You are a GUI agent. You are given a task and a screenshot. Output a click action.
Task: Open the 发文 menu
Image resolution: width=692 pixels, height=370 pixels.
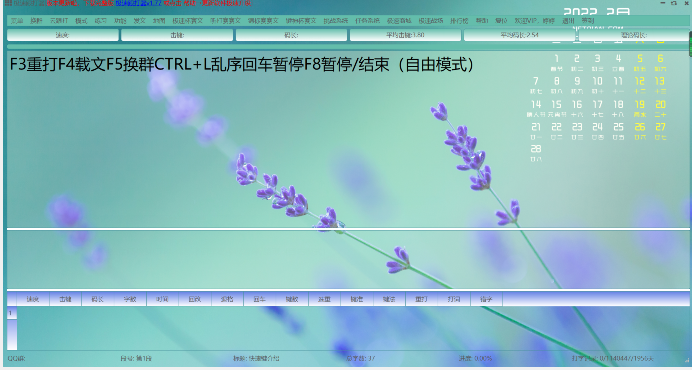[x=139, y=21]
